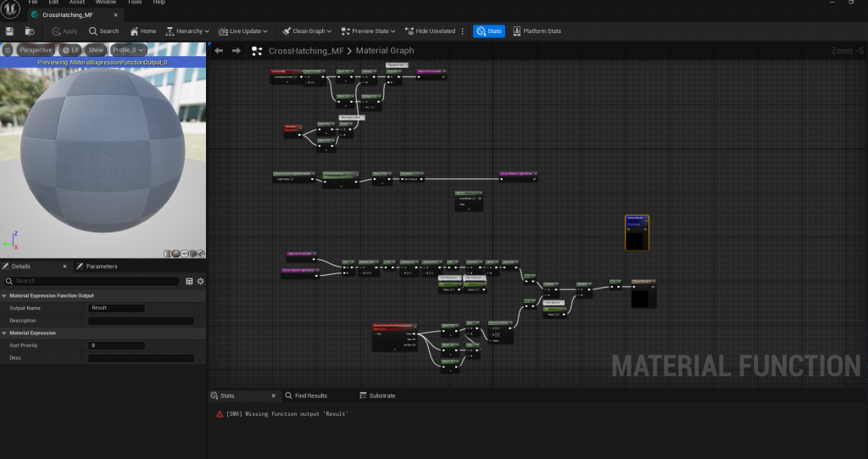This screenshot has width=868, height=459.
Task: Close the Details tab
Action: [x=64, y=266]
